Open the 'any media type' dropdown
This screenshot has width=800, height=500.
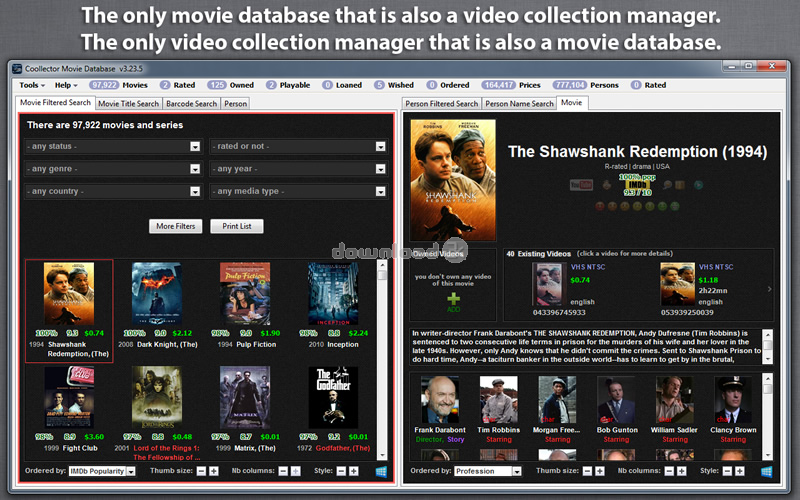point(299,191)
